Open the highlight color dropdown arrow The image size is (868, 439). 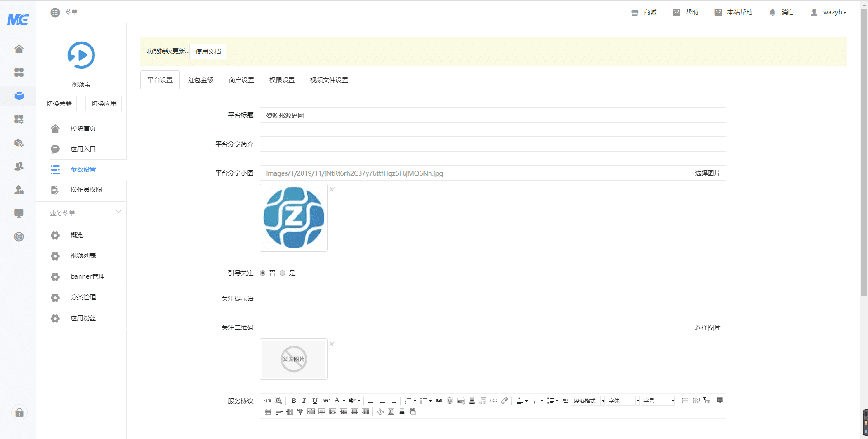(359, 401)
